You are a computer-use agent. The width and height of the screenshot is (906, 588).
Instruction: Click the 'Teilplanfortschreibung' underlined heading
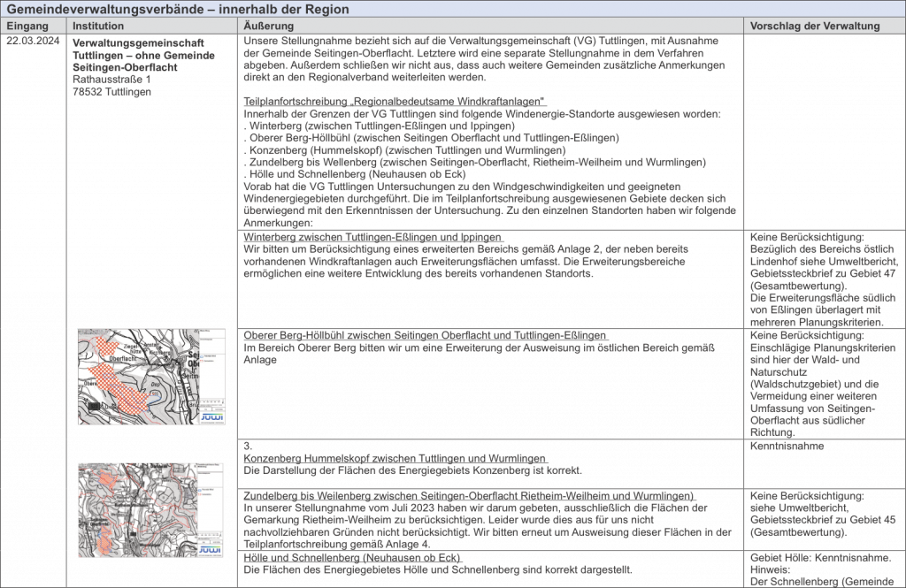394,103
